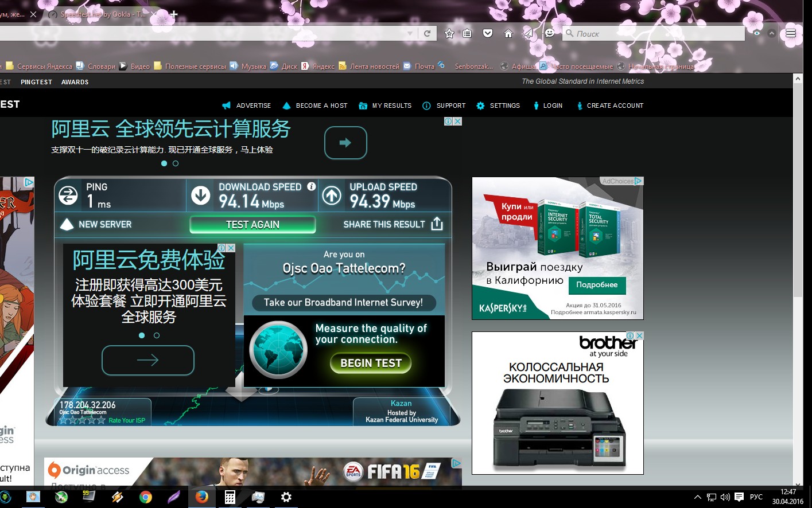812x508 pixels.
Task: Click the Share This Result upload icon
Action: pyautogui.click(x=437, y=224)
